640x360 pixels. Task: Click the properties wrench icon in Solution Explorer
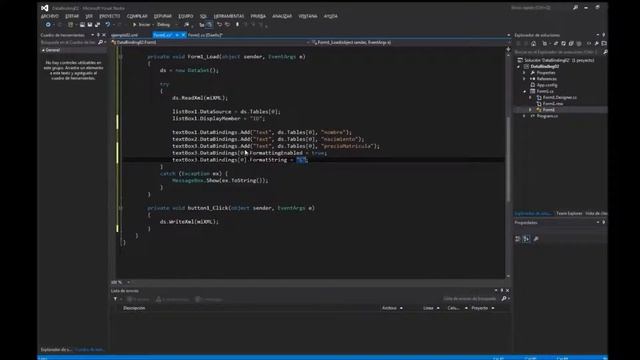[596, 43]
